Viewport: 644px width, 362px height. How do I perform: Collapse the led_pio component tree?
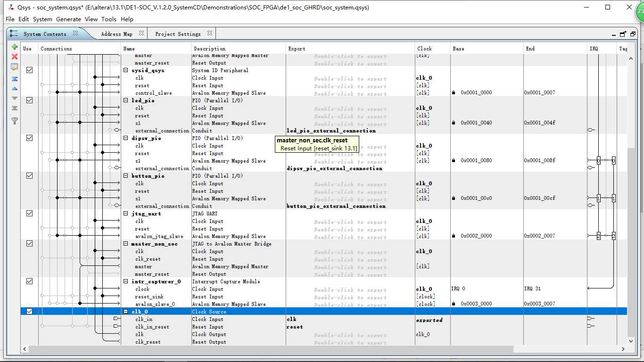[126, 100]
